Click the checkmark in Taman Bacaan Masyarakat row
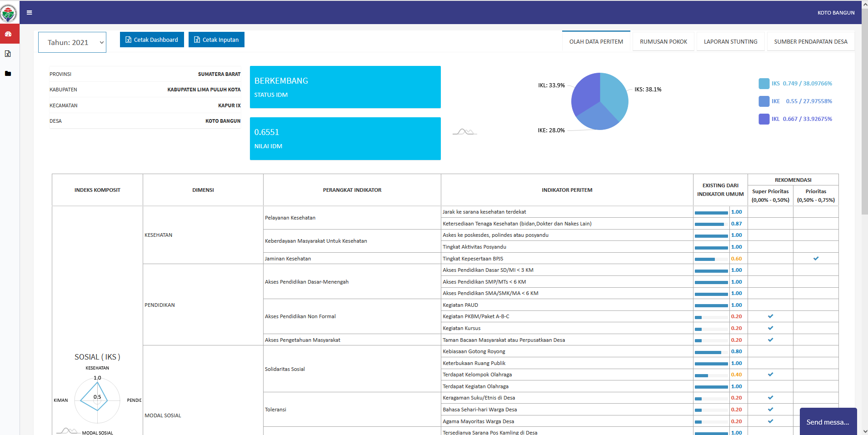Image resolution: width=868 pixels, height=435 pixels. tap(770, 340)
